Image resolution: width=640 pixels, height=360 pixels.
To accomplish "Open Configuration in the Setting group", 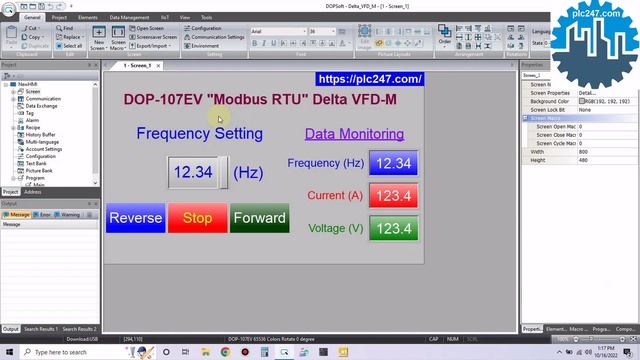I will [x=202, y=28].
